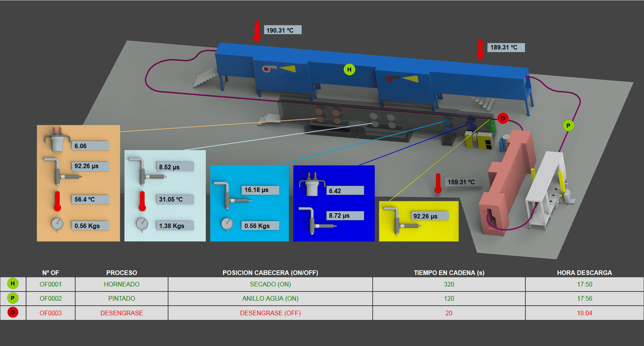The height and width of the screenshot is (346, 644).
Task: Click order OF0001 in the table
Action: [x=51, y=284]
